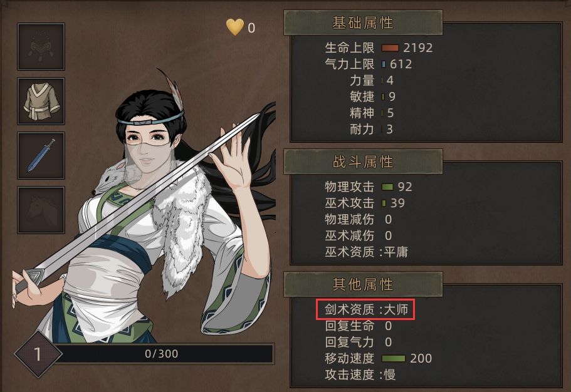The image size is (571, 392).
Task: Click the 物理攻击 92 stat row
Action: [x=368, y=187]
